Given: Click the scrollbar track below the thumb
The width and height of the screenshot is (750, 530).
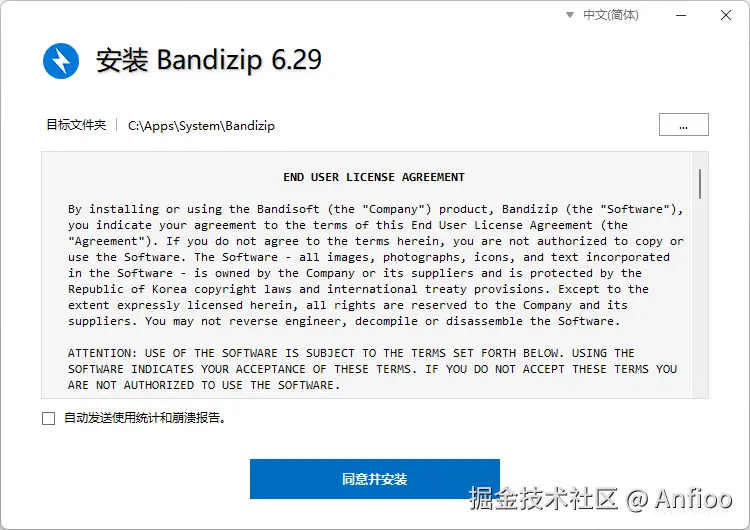Looking at the screenshot, I should (700, 297).
